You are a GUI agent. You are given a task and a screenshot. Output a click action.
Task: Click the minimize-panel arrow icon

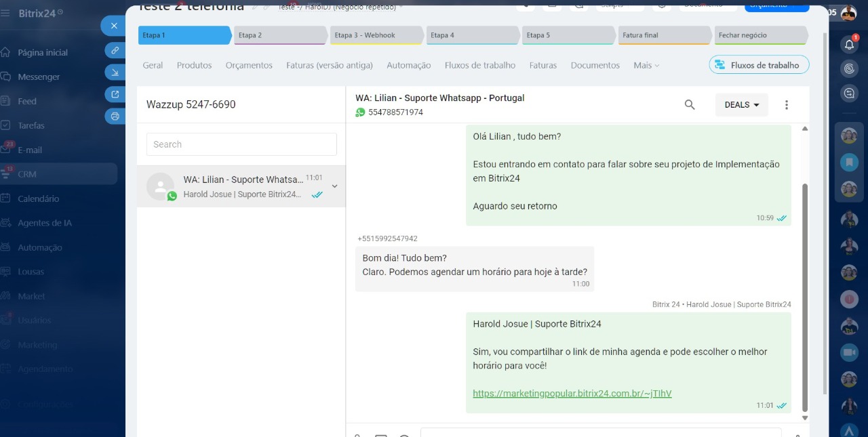pyautogui.click(x=115, y=72)
